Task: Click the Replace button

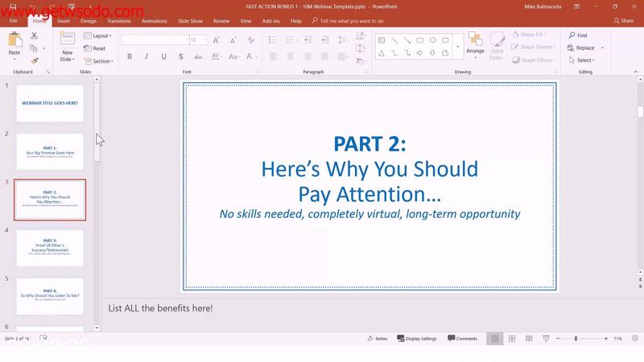Action: (x=580, y=47)
